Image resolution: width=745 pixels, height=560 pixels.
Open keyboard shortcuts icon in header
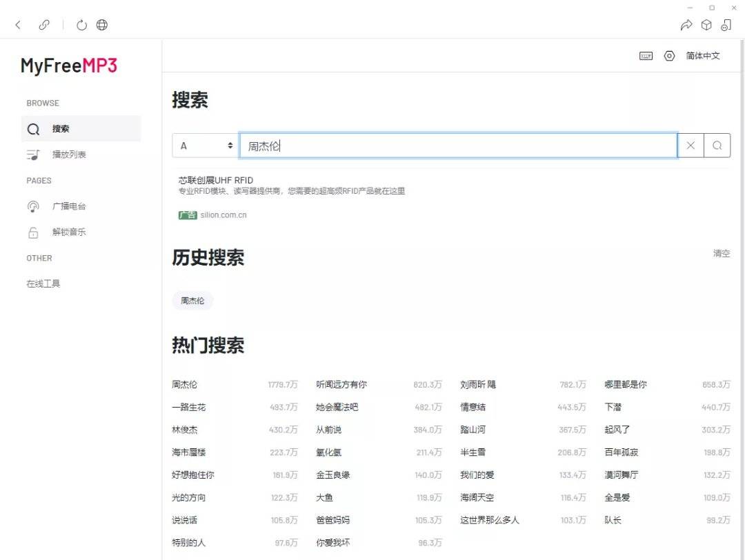(646, 56)
